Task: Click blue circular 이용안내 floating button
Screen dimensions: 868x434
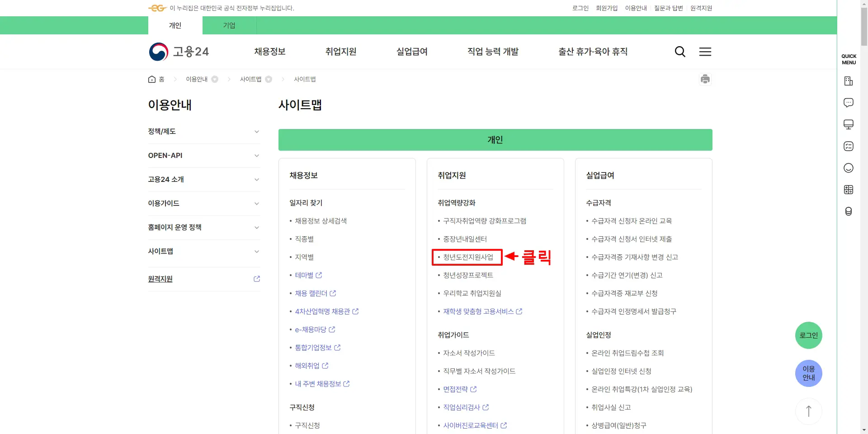Action: (x=809, y=373)
